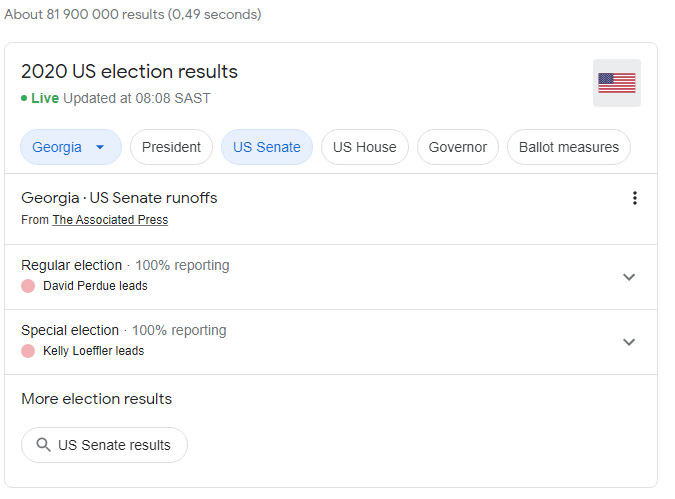This screenshot has width=675, height=499.
Task: Expand the Special election results
Action: click(629, 342)
